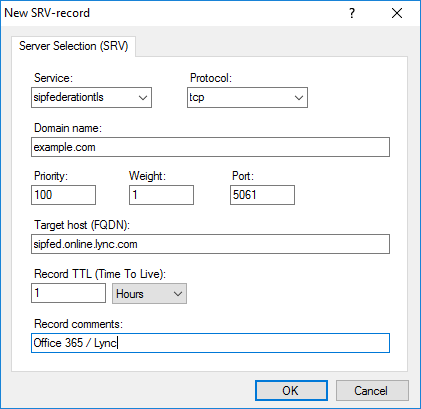The width and height of the screenshot is (421, 409).
Task: Click the sipfederationtls text in Service box
Action: (69, 97)
